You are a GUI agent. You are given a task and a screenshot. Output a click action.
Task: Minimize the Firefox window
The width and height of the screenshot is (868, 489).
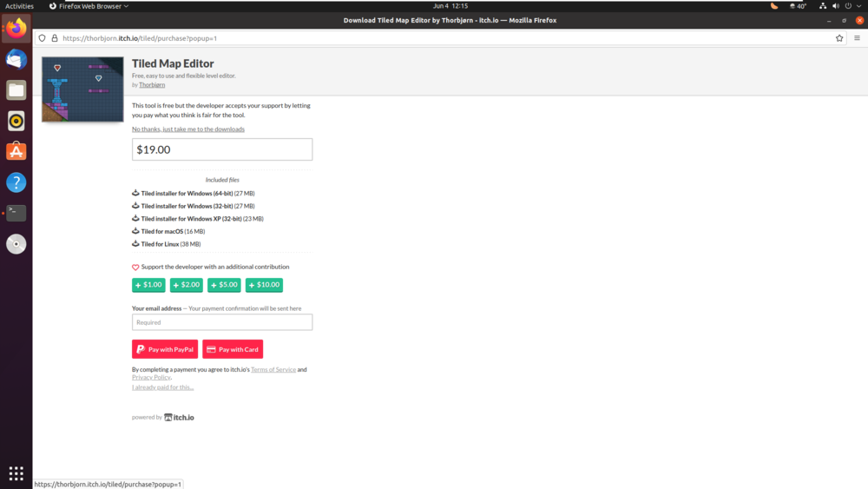(x=829, y=21)
